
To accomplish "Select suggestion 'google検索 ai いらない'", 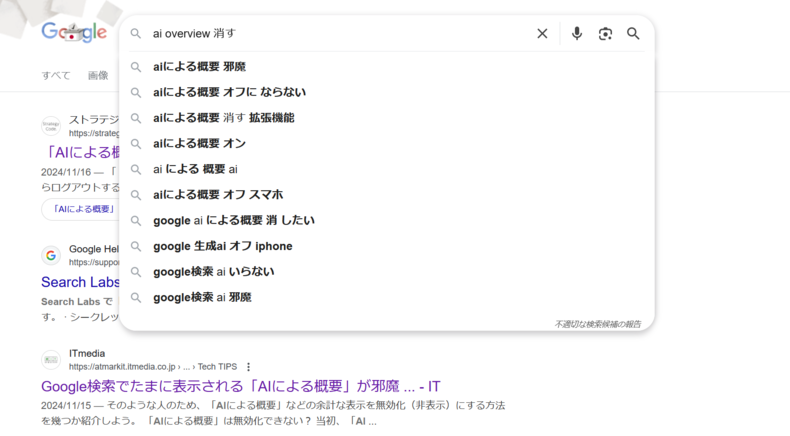I will click(387, 272).
